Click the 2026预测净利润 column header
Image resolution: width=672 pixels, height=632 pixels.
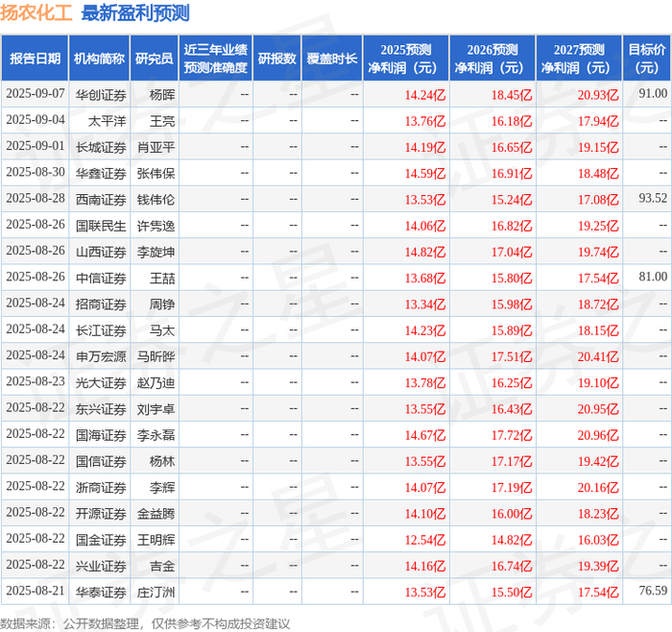[492, 59]
